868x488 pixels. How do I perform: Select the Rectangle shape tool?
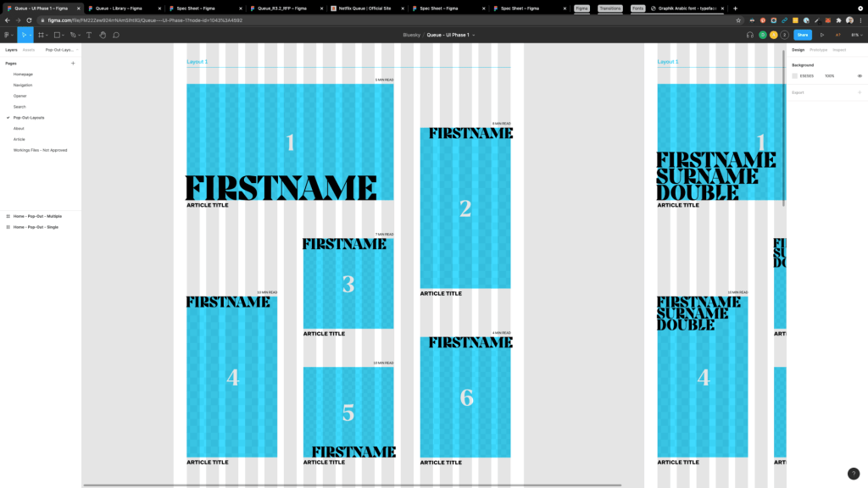57,35
